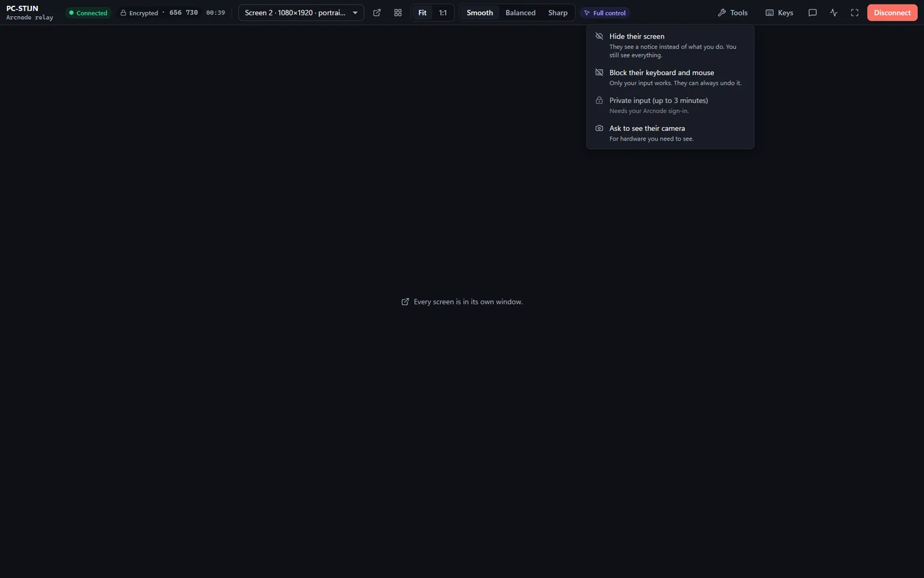Click the wrench icon on Tools

[x=722, y=13]
